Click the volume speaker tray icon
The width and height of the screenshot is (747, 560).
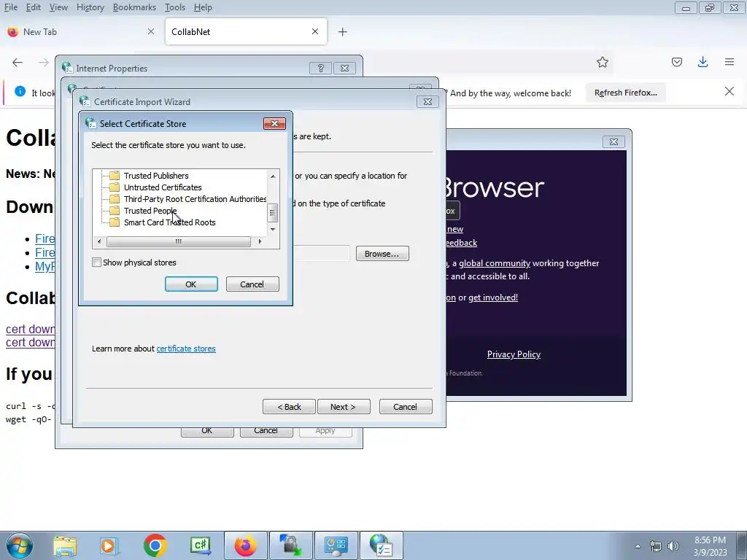pyautogui.click(x=673, y=546)
